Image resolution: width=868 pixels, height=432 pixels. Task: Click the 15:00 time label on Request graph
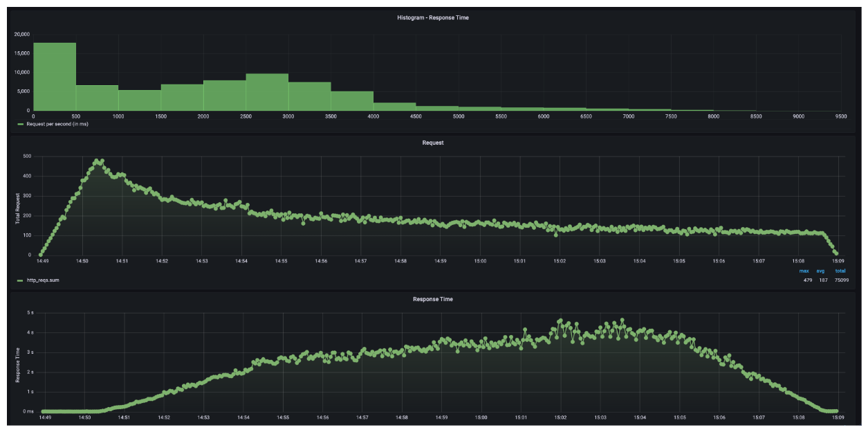tap(480, 262)
